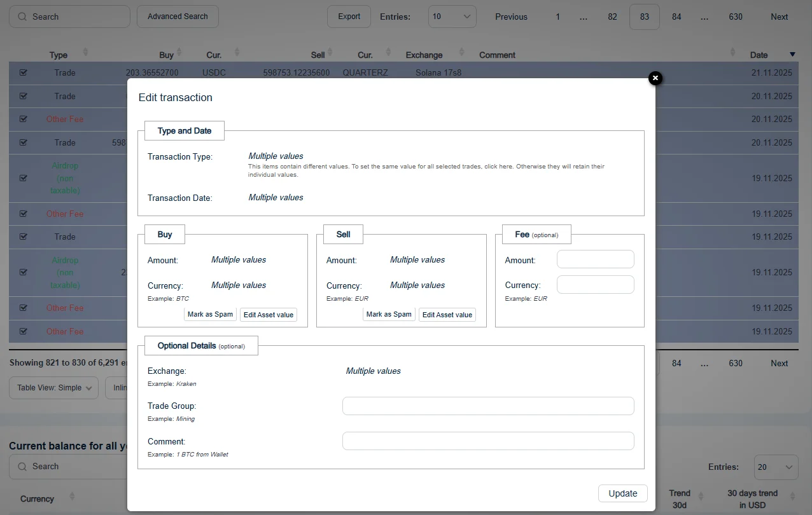Uncheck the first Trade row checkbox
Image resolution: width=812 pixels, height=515 pixels.
[24, 72]
